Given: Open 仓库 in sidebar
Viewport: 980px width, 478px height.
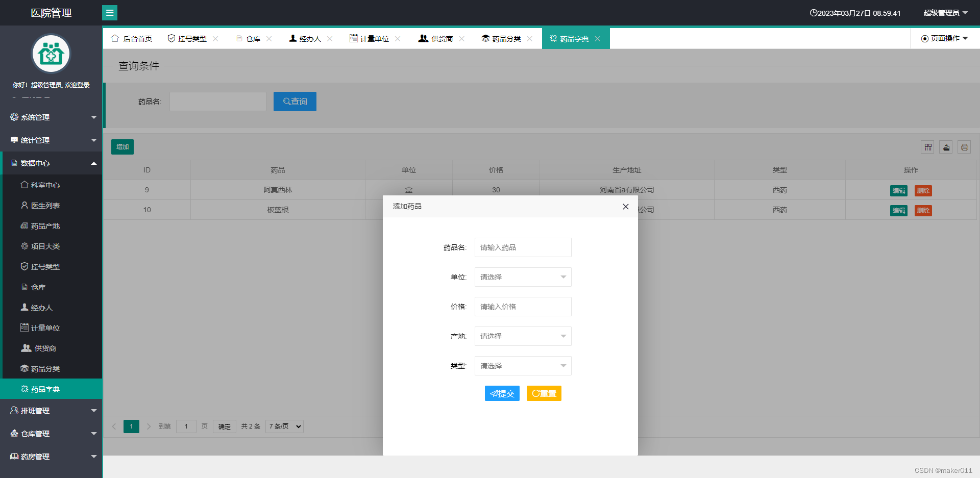Looking at the screenshot, I should coord(52,287).
